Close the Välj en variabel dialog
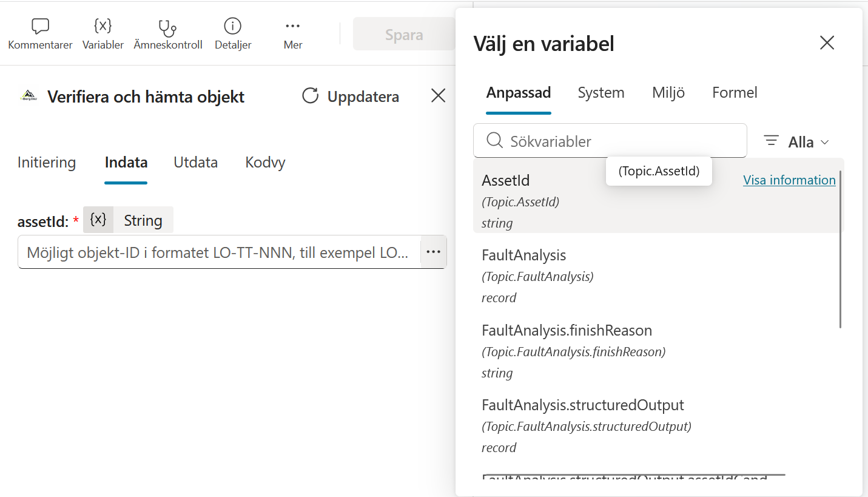Viewport: 868px width, 497px height. 827,42
